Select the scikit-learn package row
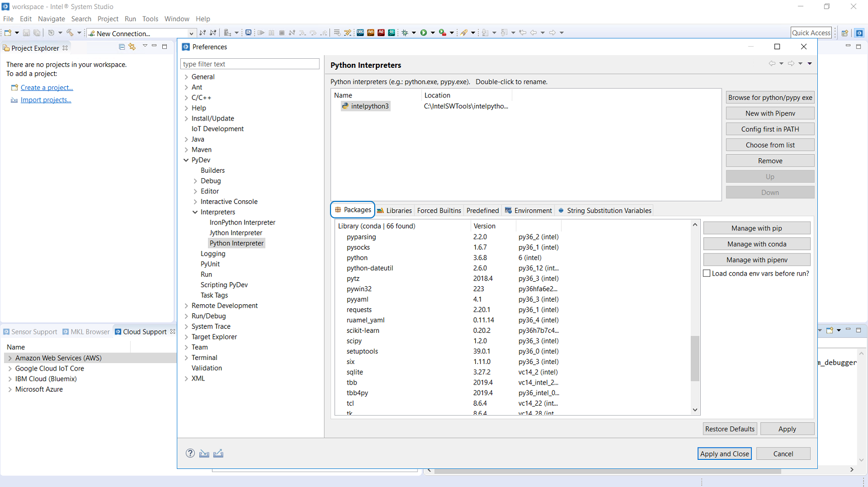Screen dimensions: 868x487 tap(363, 330)
